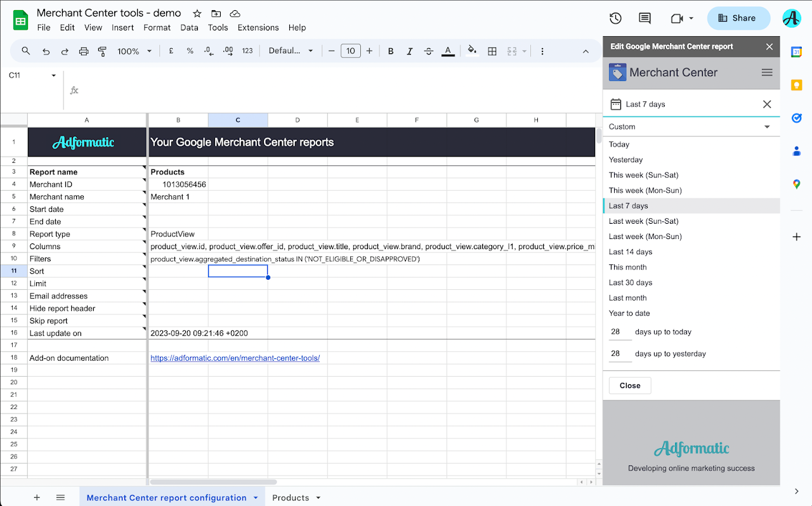Open Google Maps in side panel
The width and height of the screenshot is (812, 506).
click(x=796, y=184)
